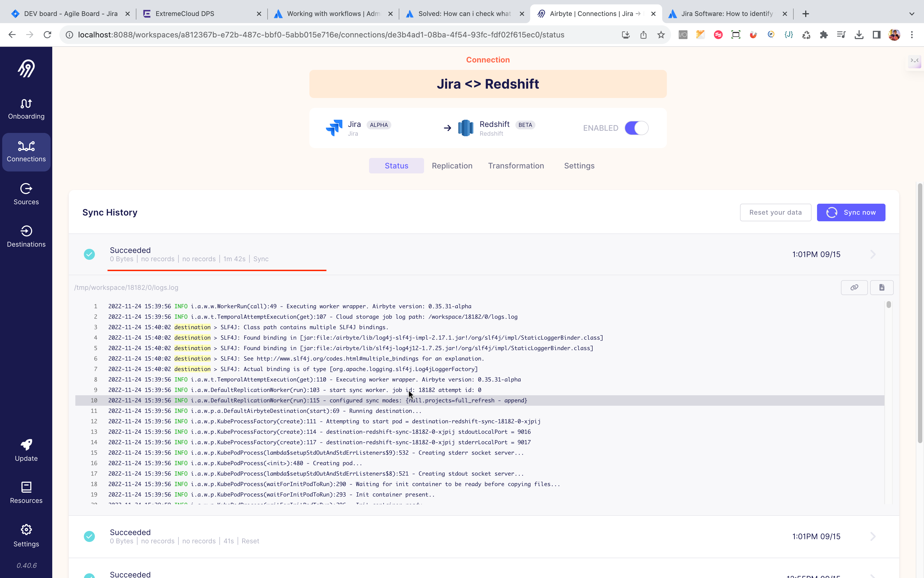Click the address bar URL
The height and width of the screenshot is (578, 924).
pos(321,35)
